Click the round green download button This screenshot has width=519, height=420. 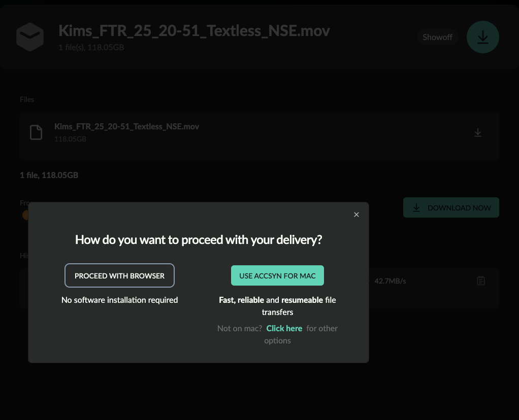pos(482,37)
